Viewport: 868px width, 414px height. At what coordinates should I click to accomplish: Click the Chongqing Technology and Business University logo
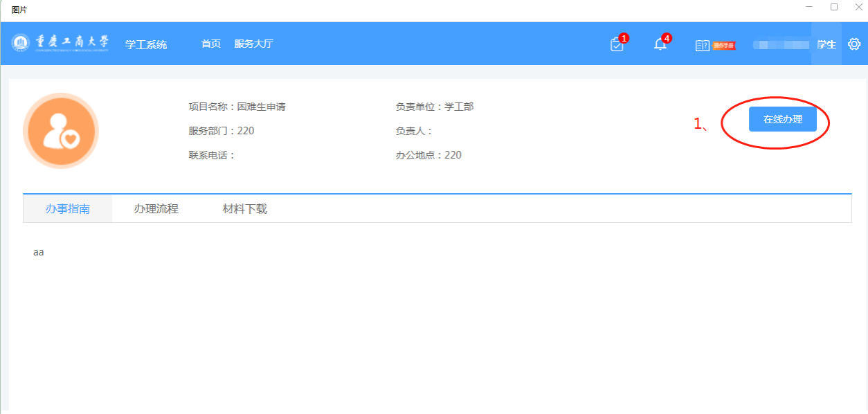coord(60,43)
